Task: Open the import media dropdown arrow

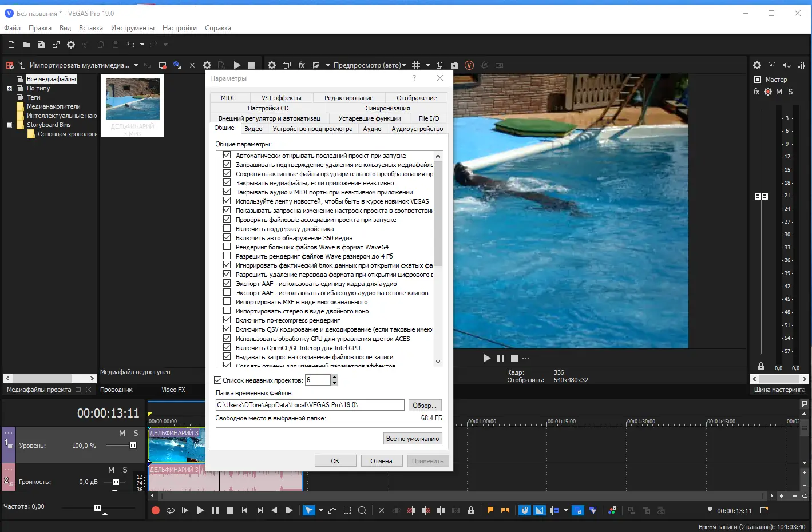Action: pos(136,65)
